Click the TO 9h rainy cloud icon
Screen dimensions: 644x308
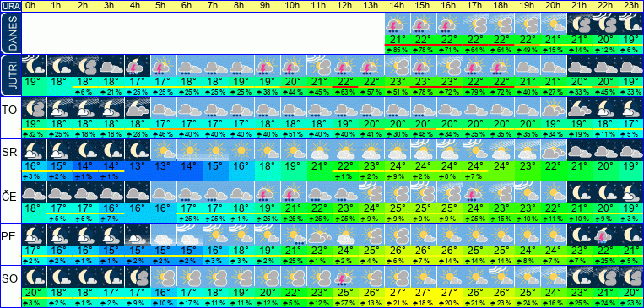tap(268, 108)
